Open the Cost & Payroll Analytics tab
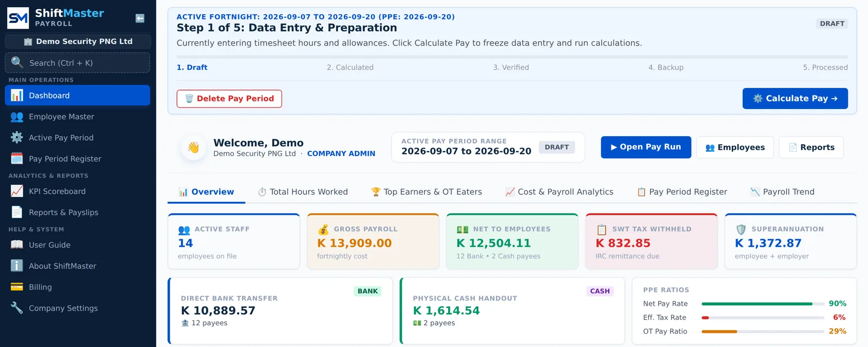868x347 pixels. point(559,192)
